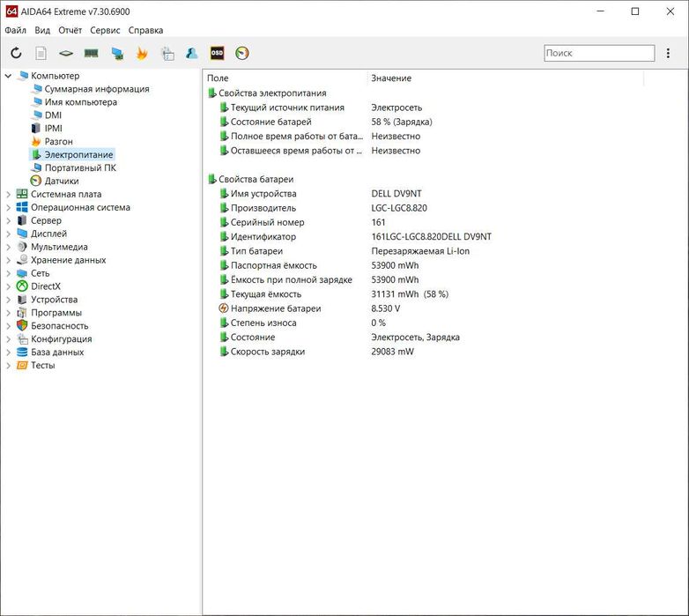Screen dimensions: 689x616
Task: Click the value 58 % (Зарядка)
Action: [x=402, y=122]
